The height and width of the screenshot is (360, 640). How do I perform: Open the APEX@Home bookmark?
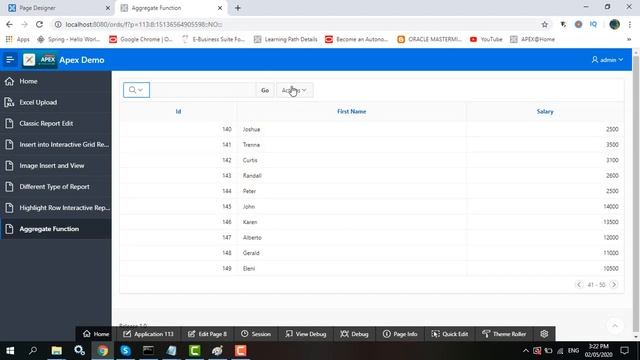532,39
